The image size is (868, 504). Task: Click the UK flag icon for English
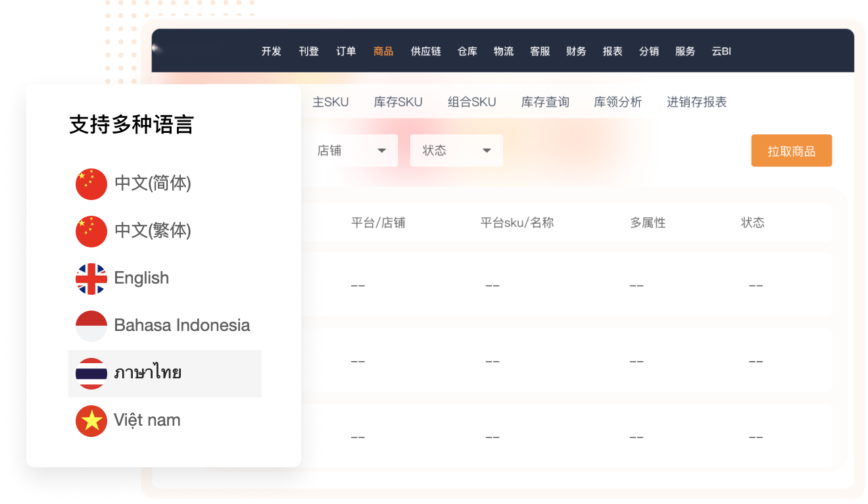click(x=91, y=278)
